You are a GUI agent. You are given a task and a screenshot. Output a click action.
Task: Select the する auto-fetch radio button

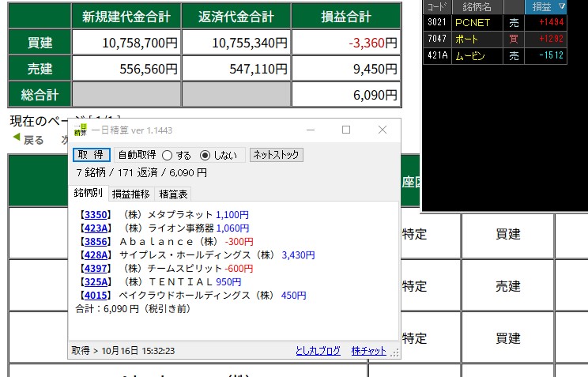point(168,155)
